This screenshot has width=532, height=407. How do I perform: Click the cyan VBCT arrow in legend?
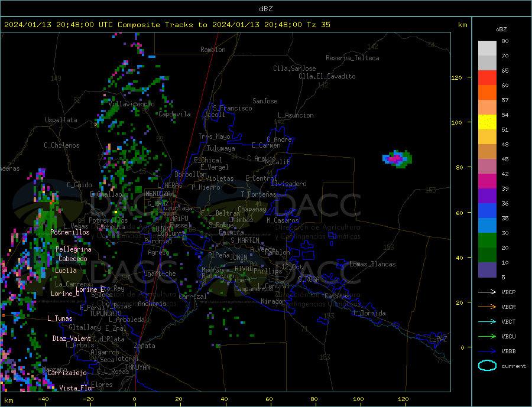tap(487, 321)
